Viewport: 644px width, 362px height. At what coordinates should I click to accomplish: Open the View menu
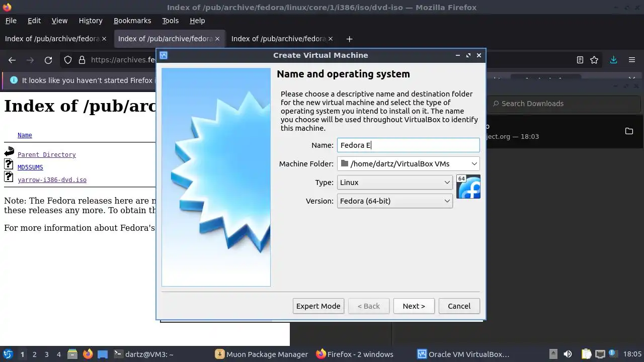point(59,21)
